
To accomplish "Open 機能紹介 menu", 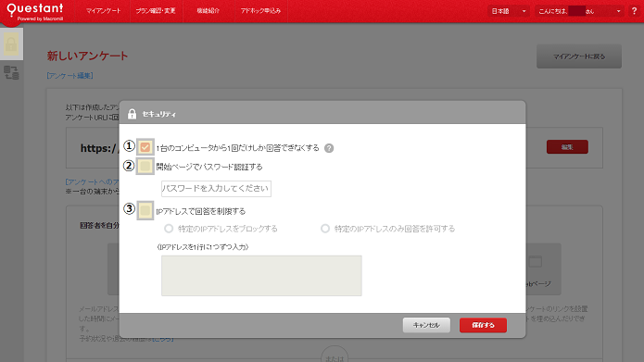I will tap(208, 11).
